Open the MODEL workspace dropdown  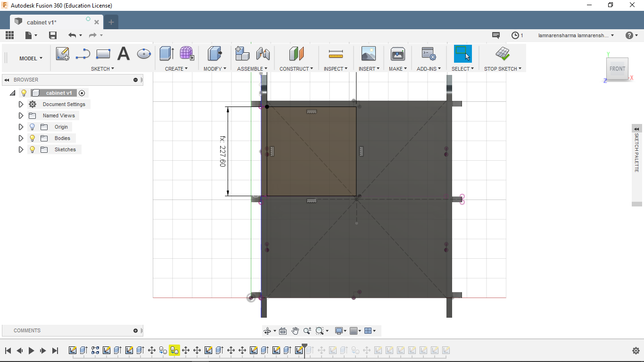31,58
